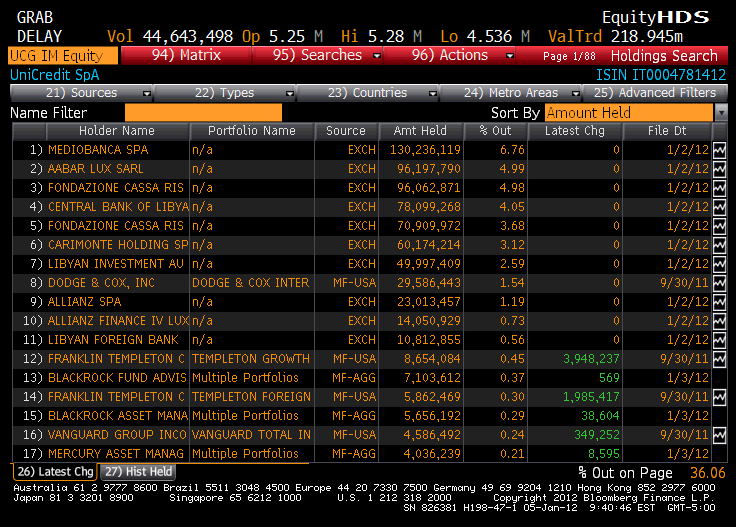Image resolution: width=736 pixels, height=527 pixels.
Task: Click amount held 130,236,119
Action: click(425, 150)
